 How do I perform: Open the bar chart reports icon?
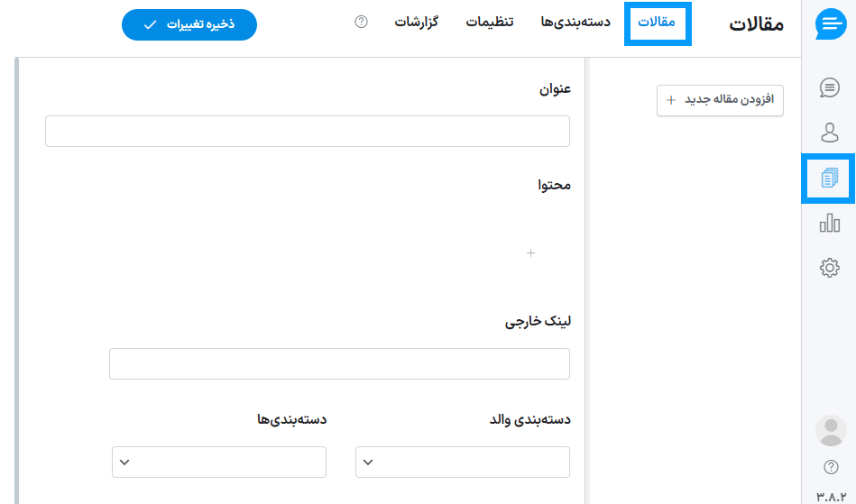pos(829,223)
